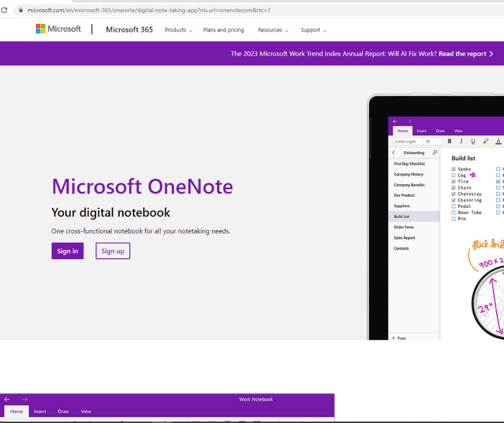Click the Microsoft logo
504x423 pixels.
tap(58, 29)
